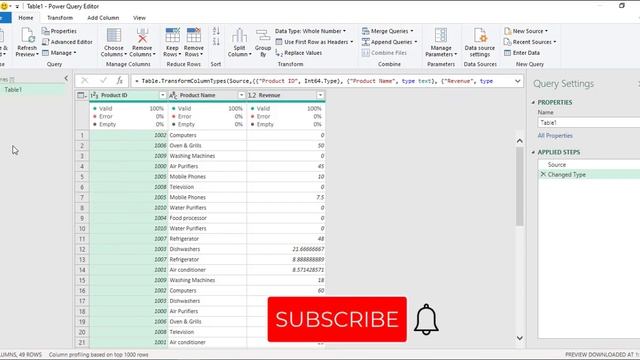The image size is (640, 360).
Task: Click the 'Dishwashers' cell in row 12
Action: pyautogui.click(x=207, y=249)
